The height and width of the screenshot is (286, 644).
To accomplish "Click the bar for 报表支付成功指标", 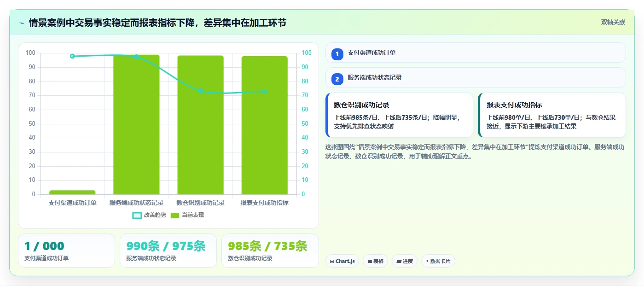I will (264, 125).
